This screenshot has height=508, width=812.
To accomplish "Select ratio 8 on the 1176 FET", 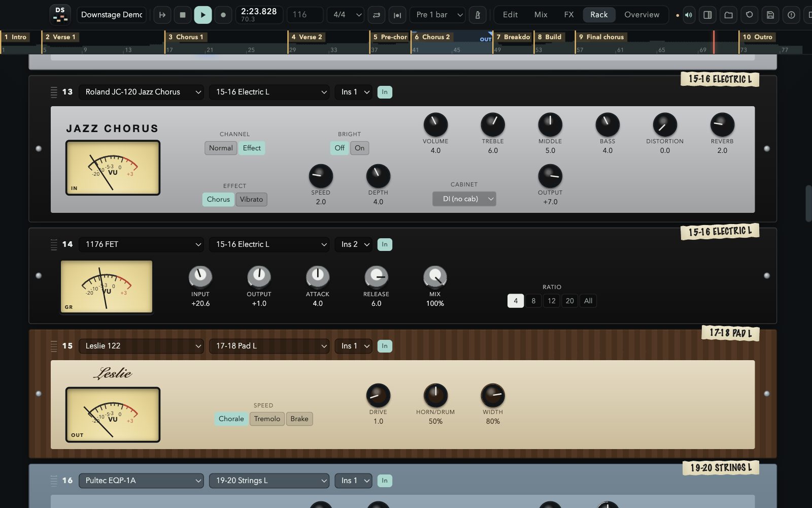I will pos(533,301).
